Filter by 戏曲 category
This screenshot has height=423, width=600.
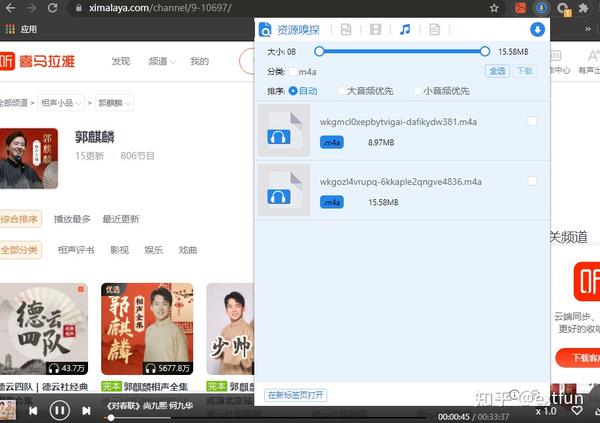(188, 250)
